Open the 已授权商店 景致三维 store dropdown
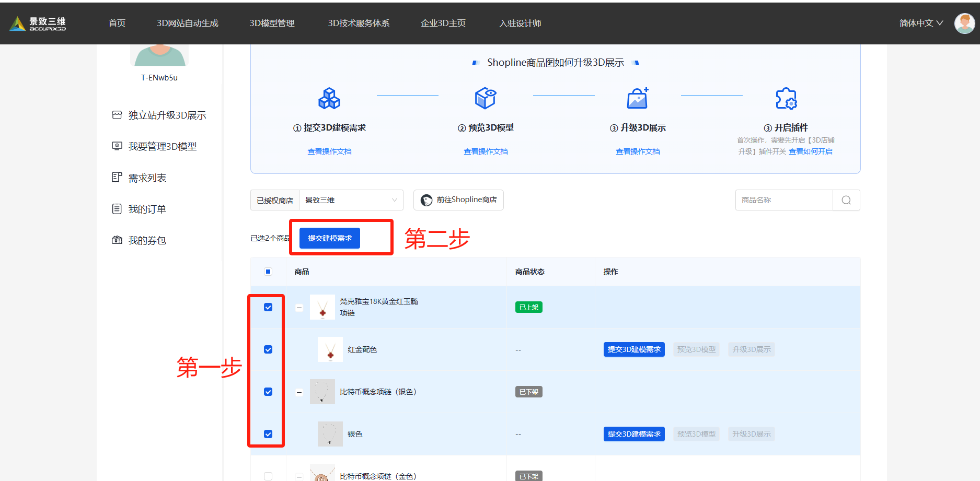Image resolution: width=980 pixels, height=481 pixels. 351,200
